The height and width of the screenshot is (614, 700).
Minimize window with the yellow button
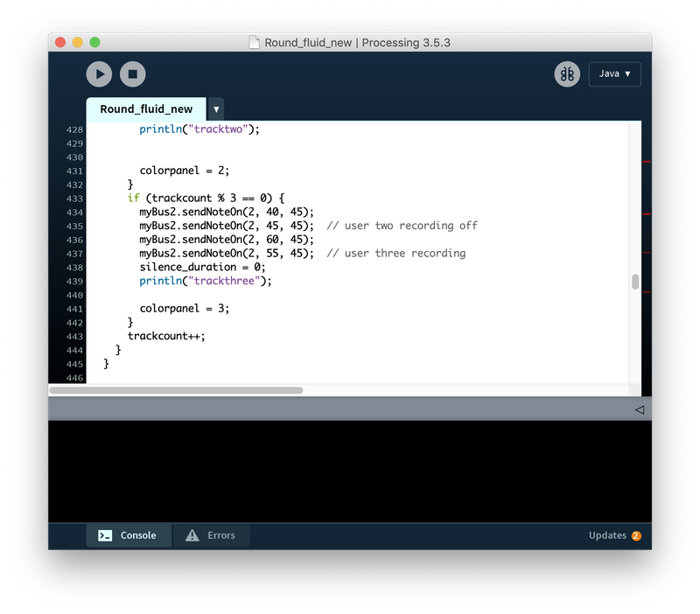click(x=78, y=42)
